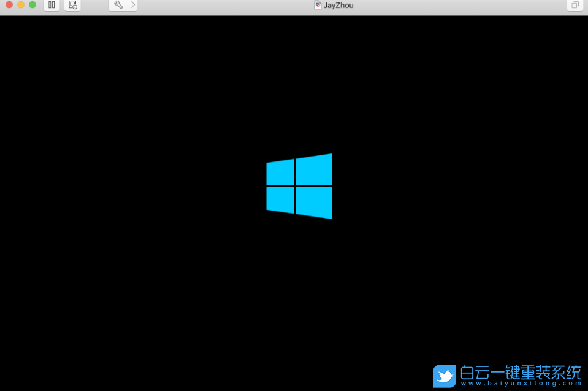Minimize with the yellow traffic light

click(x=20, y=5)
